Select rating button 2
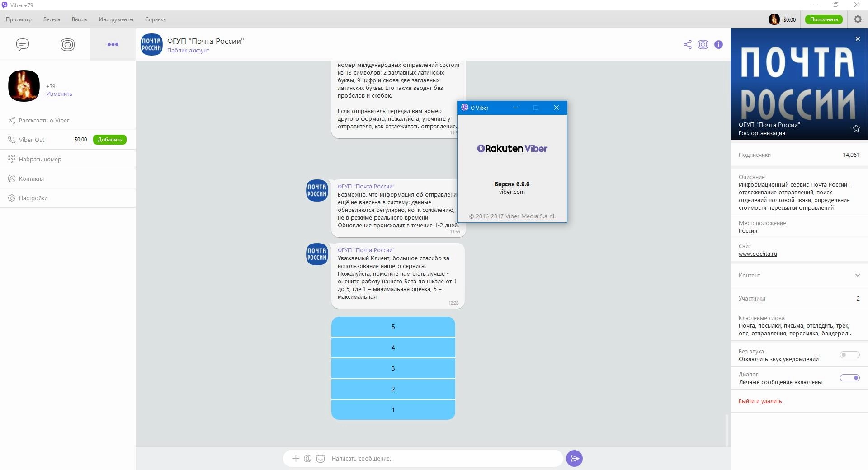Screen dimensions: 868x470 (393, 389)
